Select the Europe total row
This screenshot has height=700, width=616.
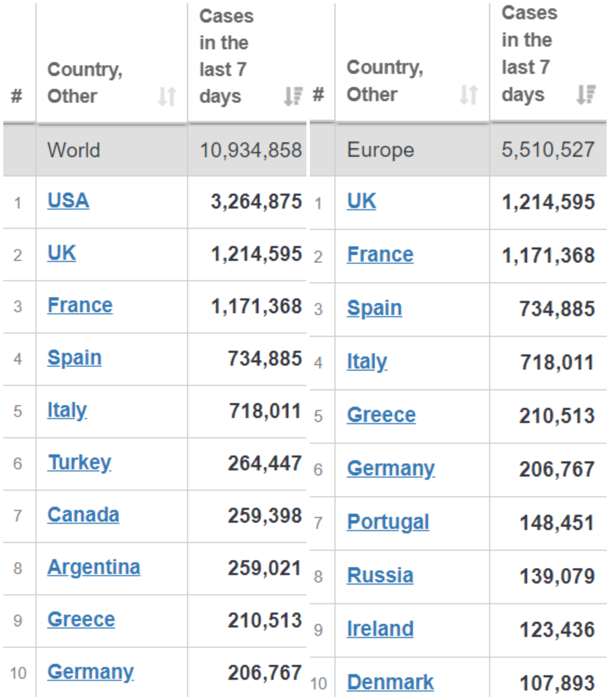click(x=458, y=150)
